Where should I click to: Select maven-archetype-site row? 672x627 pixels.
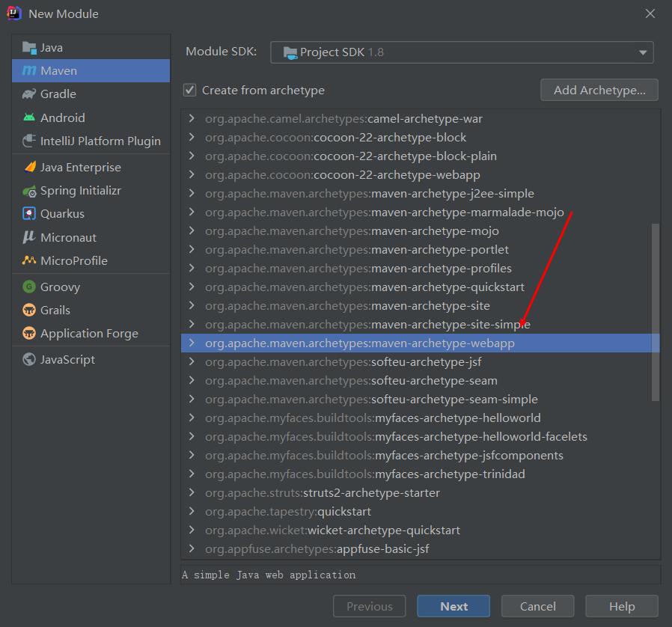(420, 305)
